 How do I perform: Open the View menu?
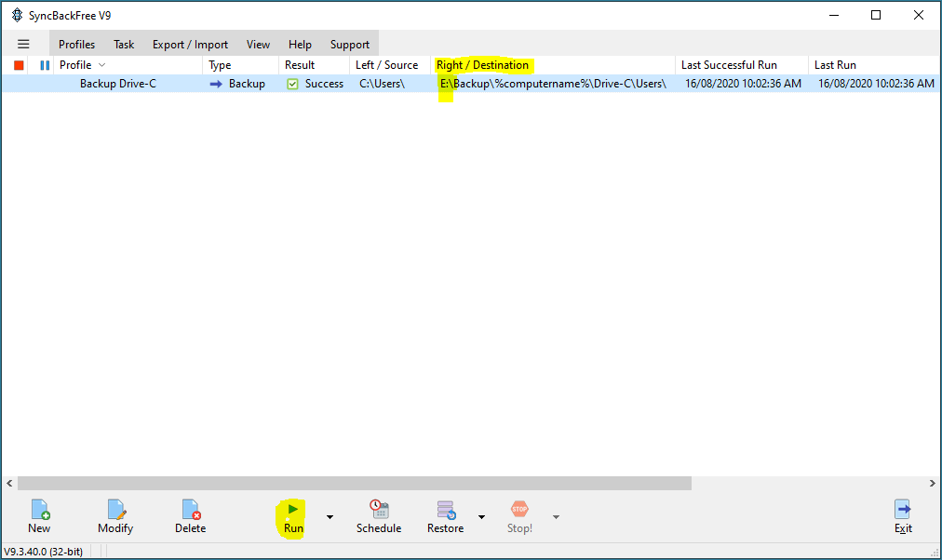click(258, 45)
